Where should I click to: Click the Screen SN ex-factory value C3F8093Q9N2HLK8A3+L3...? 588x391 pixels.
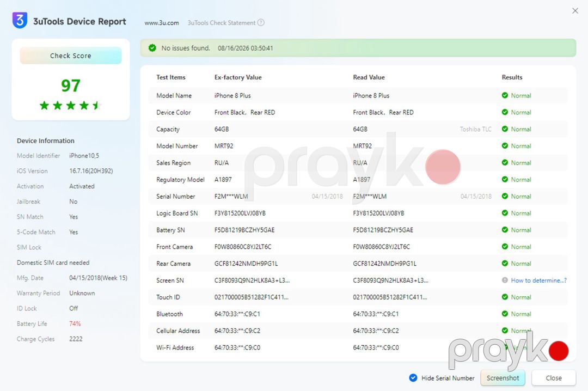click(252, 280)
